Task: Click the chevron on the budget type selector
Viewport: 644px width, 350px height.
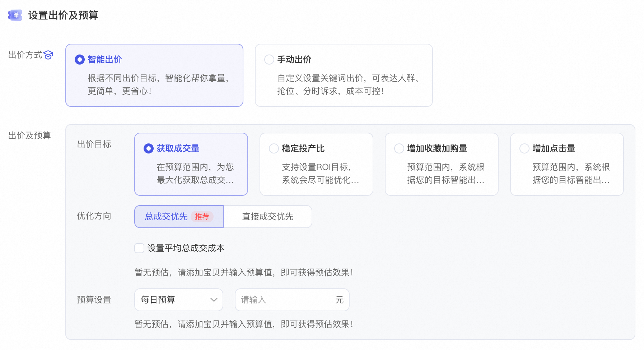Action: [x=213, y=300]
